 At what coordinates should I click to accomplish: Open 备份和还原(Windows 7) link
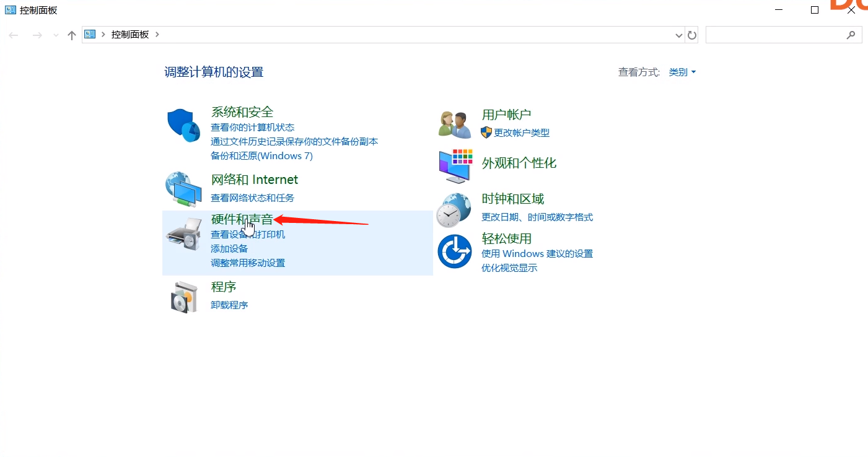[261, 155]
